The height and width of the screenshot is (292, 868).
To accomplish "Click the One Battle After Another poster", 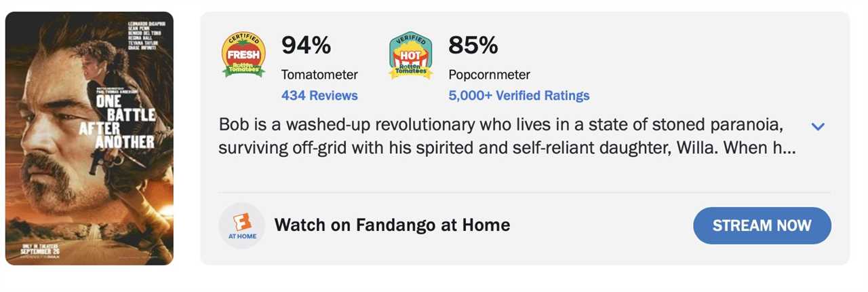I will pyautogui.click(x=90, y=139).
